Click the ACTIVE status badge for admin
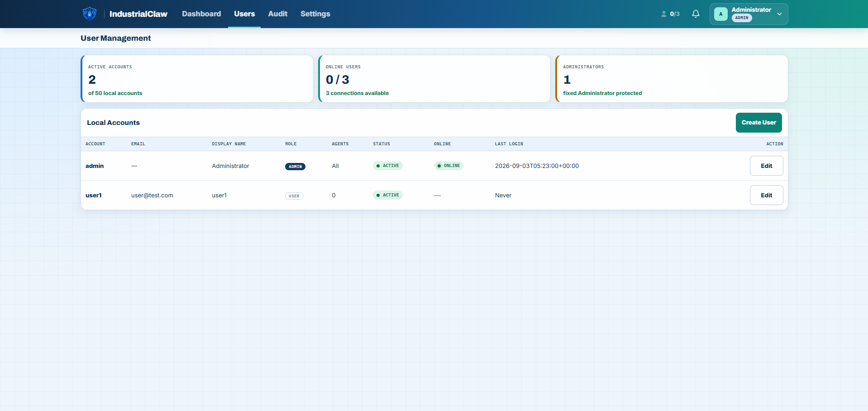Screen dimensions: 868x411 pos(388,166)
